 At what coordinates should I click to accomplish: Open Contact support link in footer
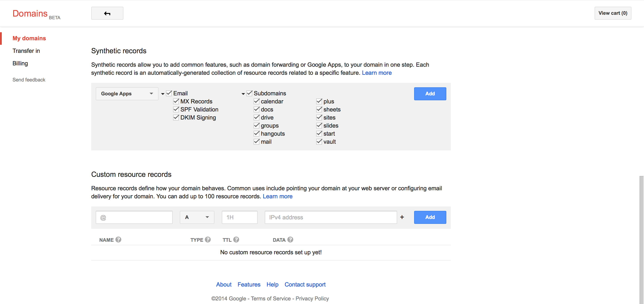coord(305,285)
